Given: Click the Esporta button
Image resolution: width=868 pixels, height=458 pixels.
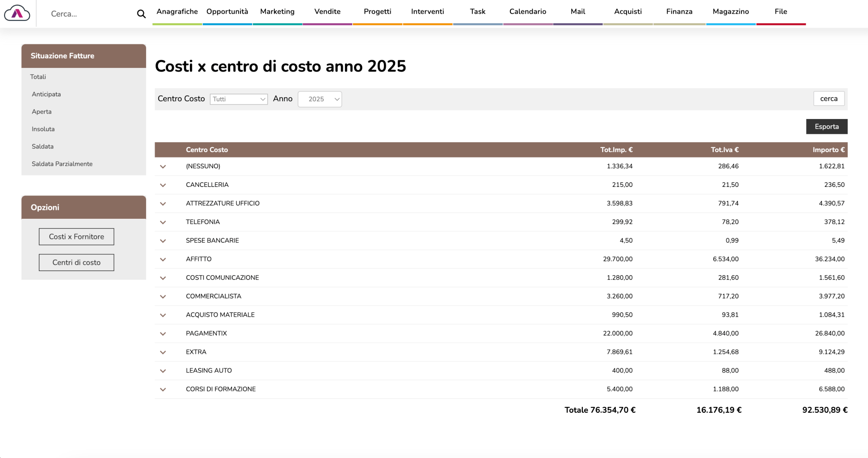Looking at the screenshot, I should point(826,127).
